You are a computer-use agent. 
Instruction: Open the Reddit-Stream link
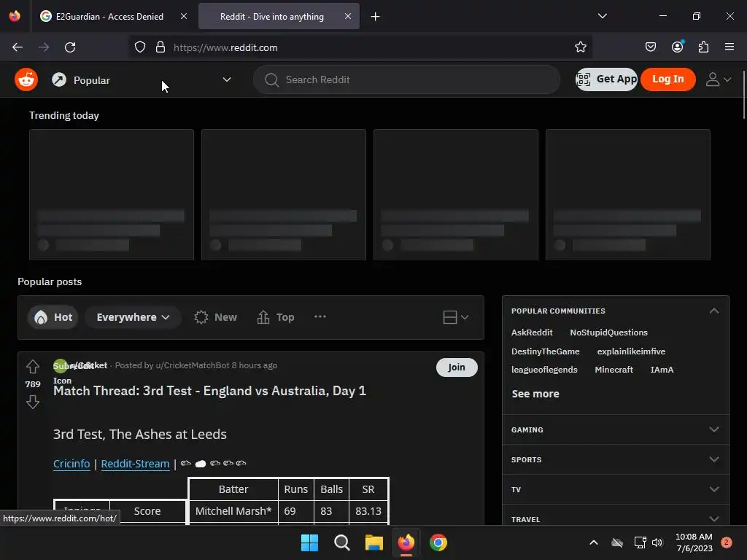pyautogui.click(x=135, y=464)
